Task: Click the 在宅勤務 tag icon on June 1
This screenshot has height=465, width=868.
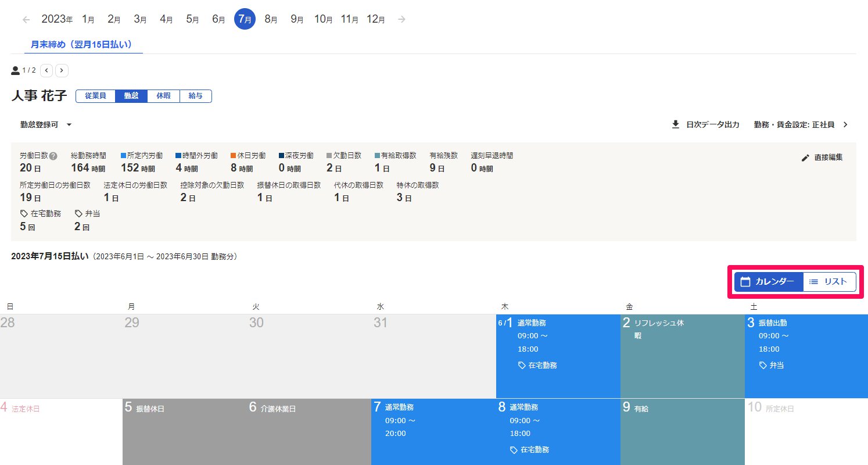Action: [x=522, y=366]
